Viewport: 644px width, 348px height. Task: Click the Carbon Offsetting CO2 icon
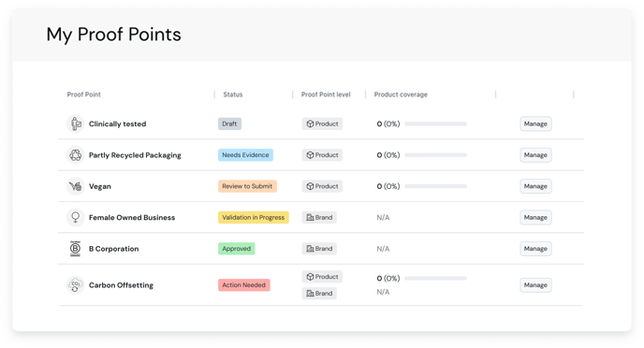(x=75, y=284)
